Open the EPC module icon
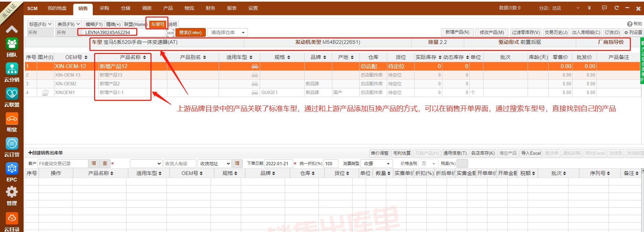 (x=12, y=169)
